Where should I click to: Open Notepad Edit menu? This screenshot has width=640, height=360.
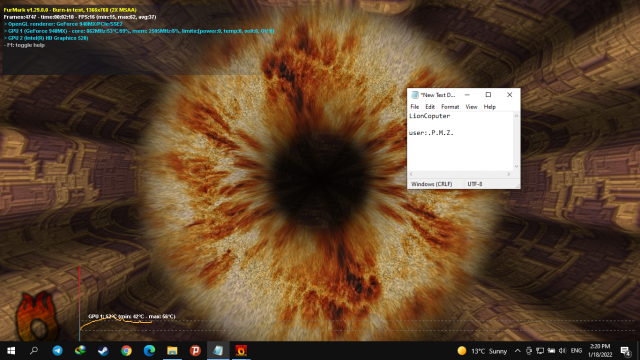point(430,107)
